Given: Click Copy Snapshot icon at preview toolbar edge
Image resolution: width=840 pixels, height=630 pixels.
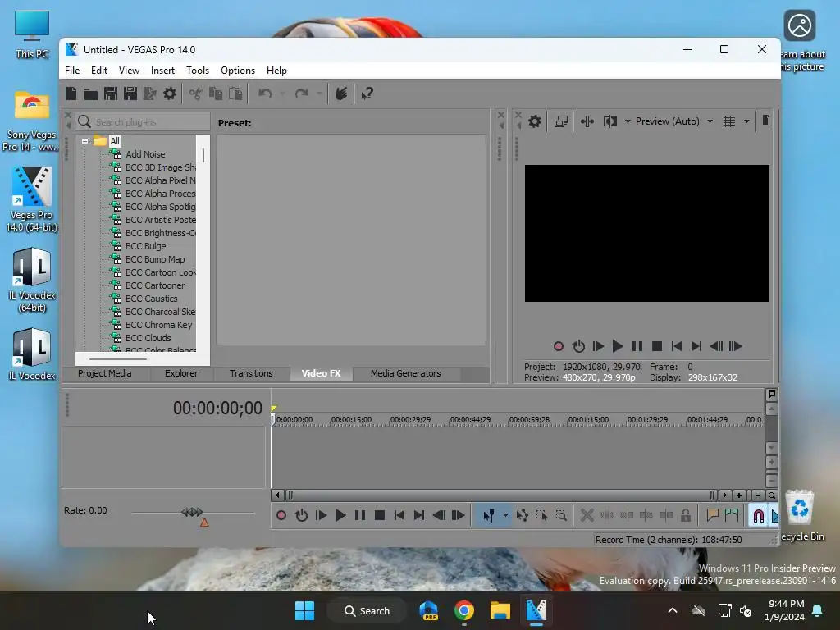Looking at the screenshot, I should [x=766, y=121].
